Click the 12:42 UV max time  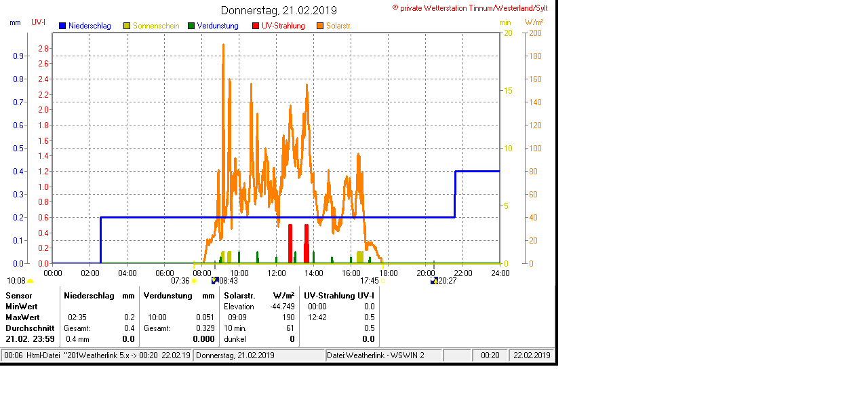point(317,317)
